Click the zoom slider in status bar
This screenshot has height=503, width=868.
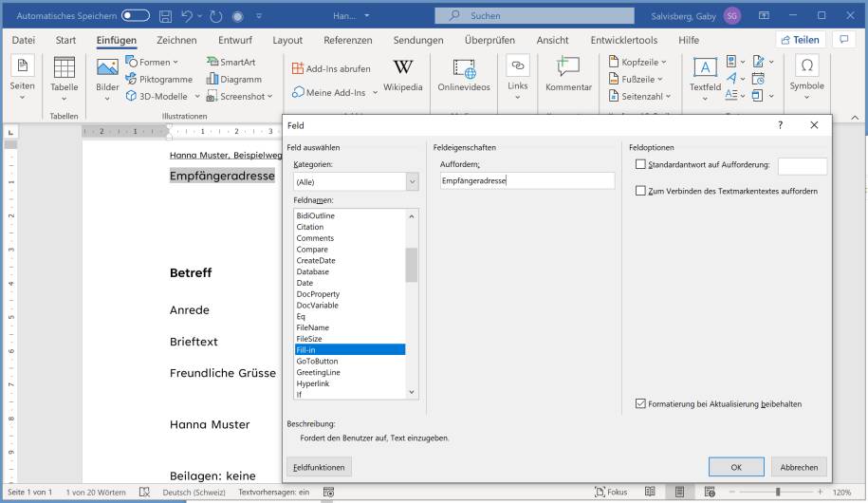(778, 493)
